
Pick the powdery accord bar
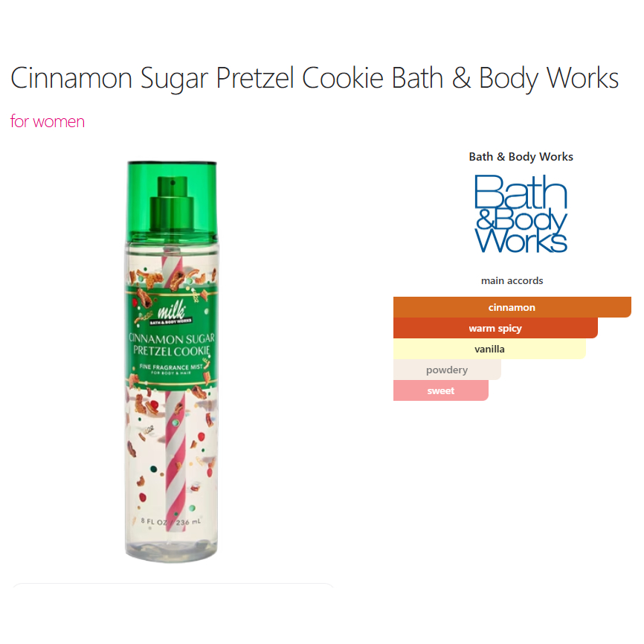(x=447, y=370)
